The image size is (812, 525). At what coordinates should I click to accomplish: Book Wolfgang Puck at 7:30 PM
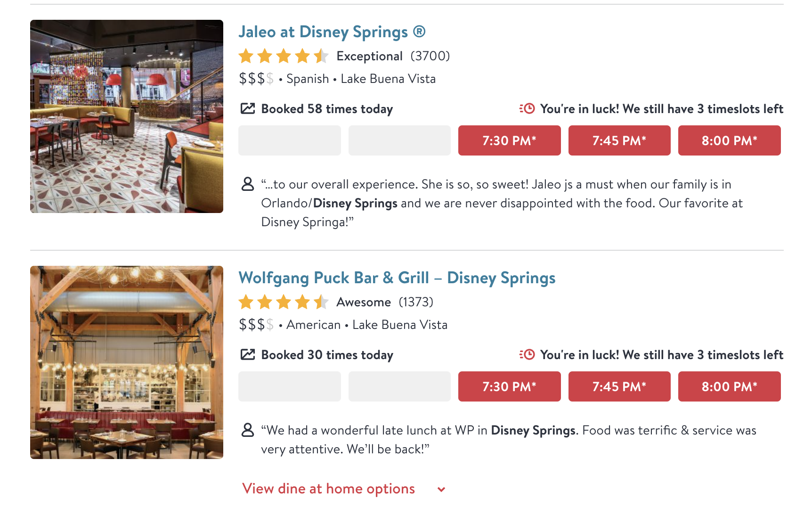coord(509,386)
